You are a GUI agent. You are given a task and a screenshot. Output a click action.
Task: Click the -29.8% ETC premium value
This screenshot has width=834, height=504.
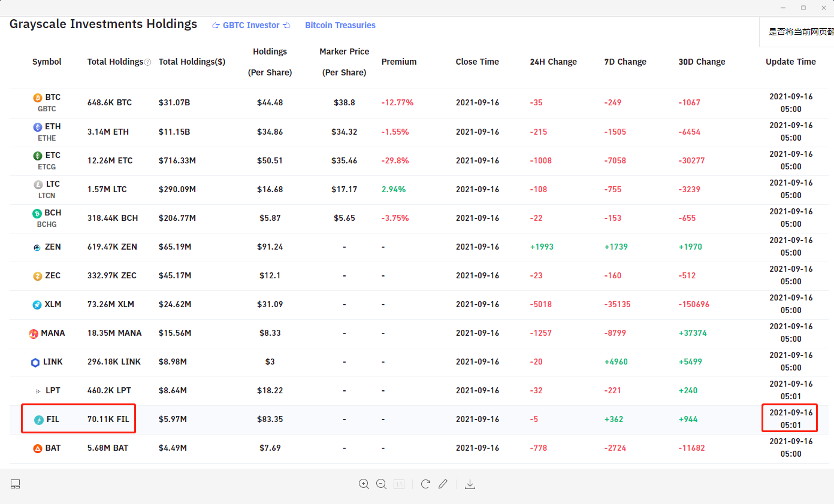click(x=395, y=160)
